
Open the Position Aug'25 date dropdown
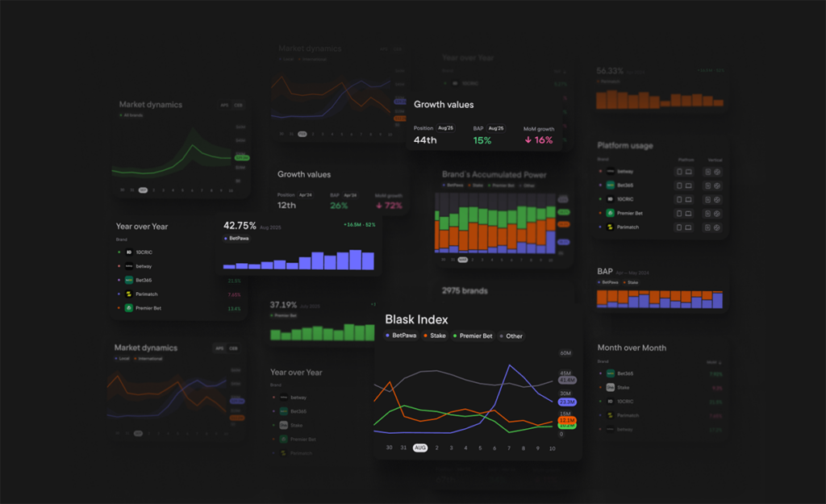pos(445,128)
